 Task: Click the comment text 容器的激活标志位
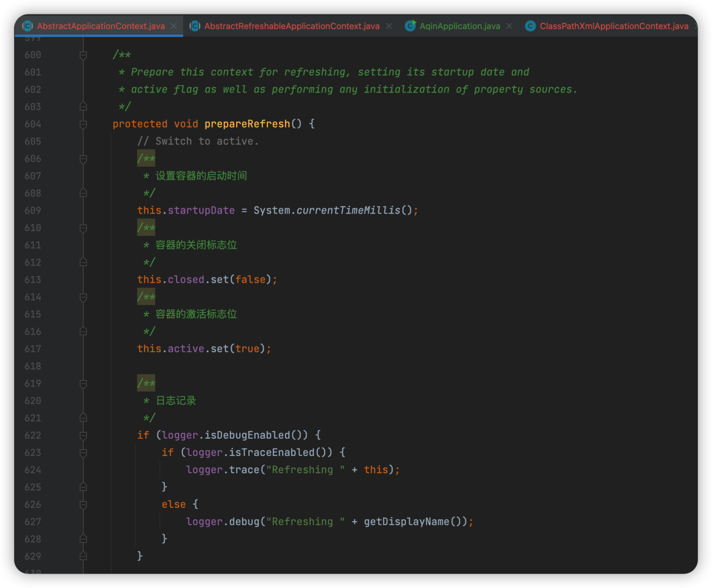[x=196, y=315]
